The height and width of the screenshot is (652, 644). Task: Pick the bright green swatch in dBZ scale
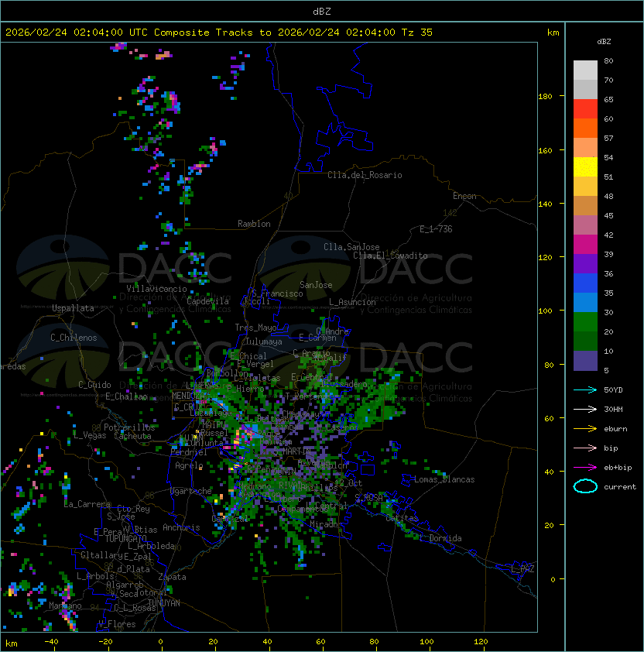coord(585,322)
